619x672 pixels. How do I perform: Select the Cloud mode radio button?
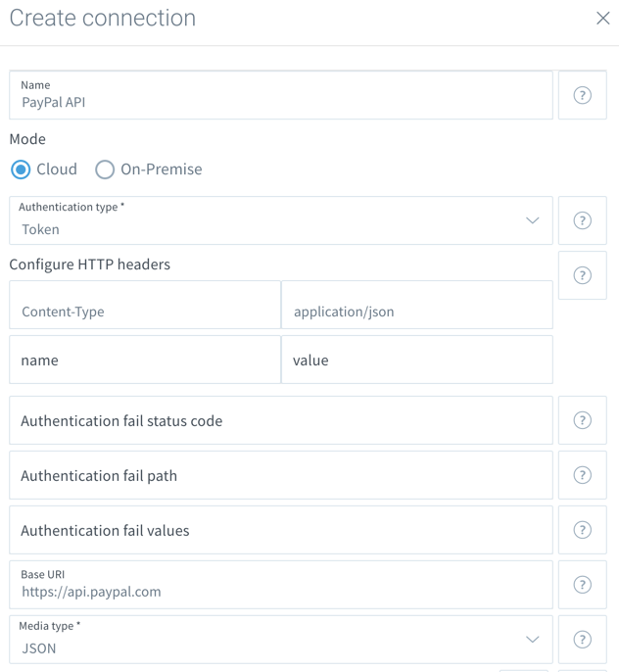[21, 169]
